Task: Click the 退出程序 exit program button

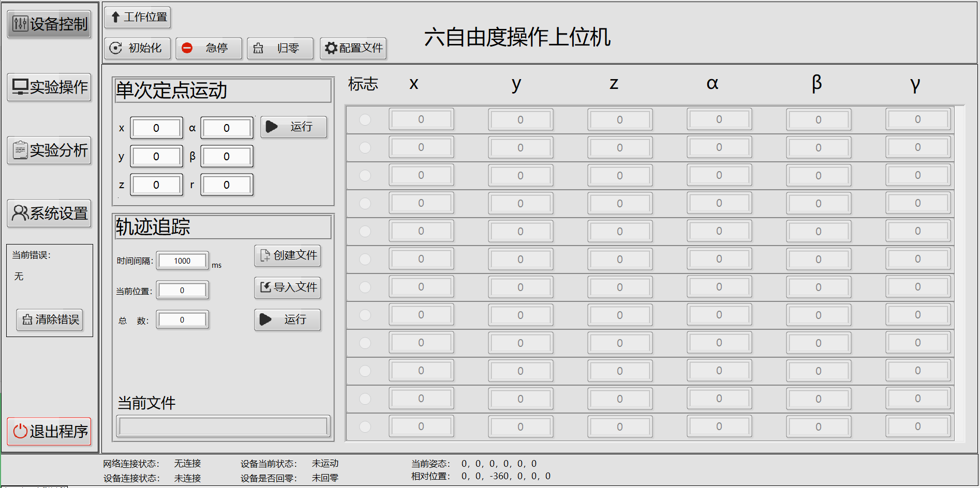Action: click(49, 431)
